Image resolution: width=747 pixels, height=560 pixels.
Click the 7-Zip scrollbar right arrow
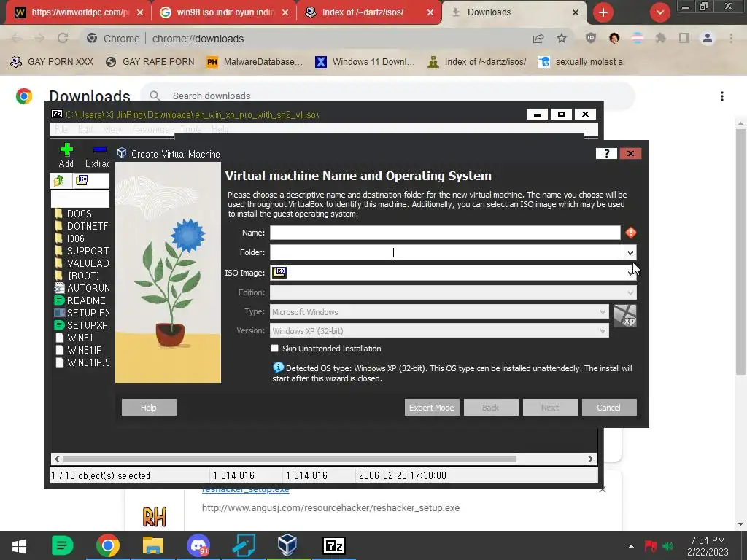(x=591, y=459)
